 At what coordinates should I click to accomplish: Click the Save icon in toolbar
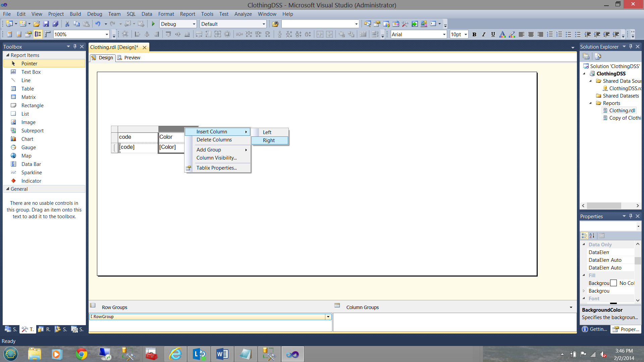pos(46,24)
